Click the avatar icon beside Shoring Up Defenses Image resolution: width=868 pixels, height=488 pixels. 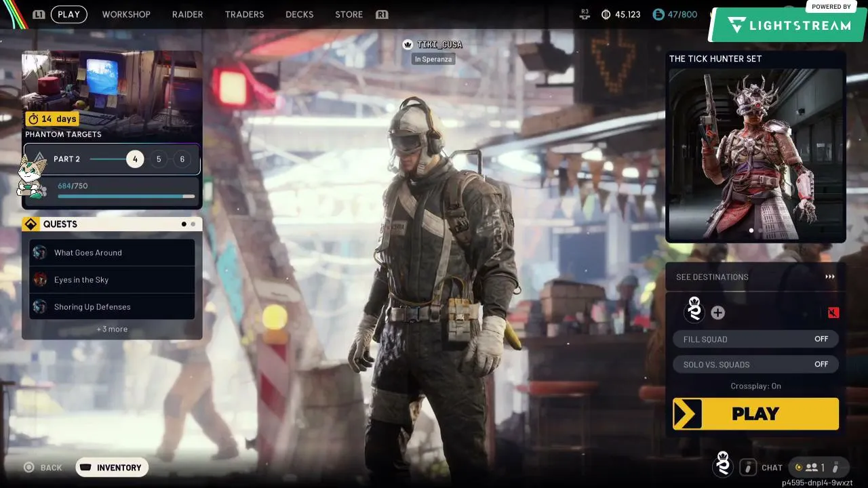tap(40, 306)
